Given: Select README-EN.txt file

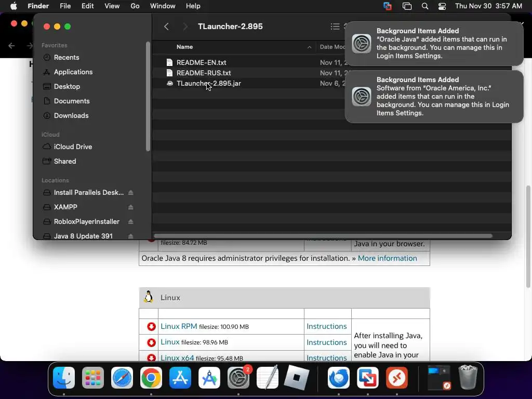Looking at the screenshot, I should (x=201, y=62).
